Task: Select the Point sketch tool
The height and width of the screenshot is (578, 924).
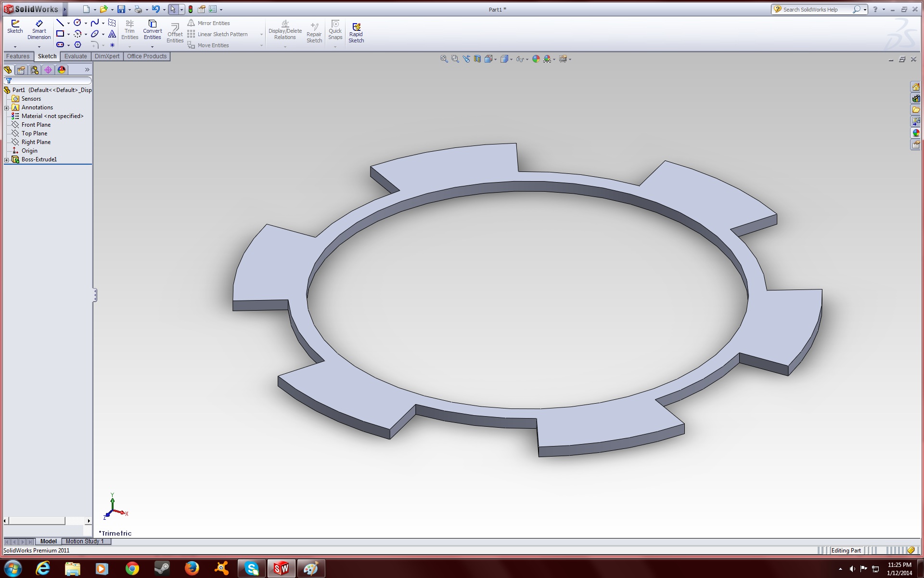Action: point(112,45)
